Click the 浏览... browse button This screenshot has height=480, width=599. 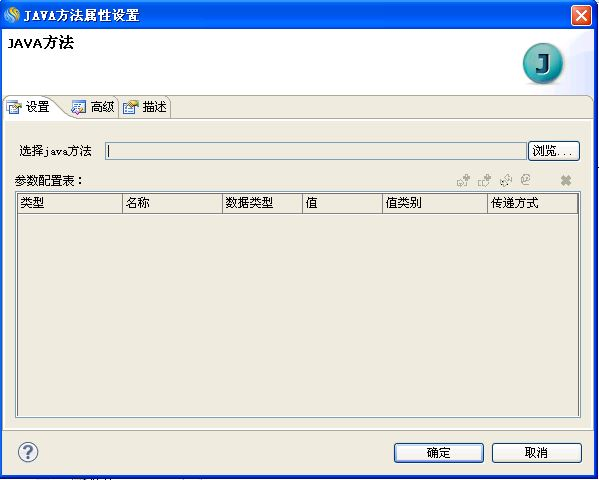(554, 151)
